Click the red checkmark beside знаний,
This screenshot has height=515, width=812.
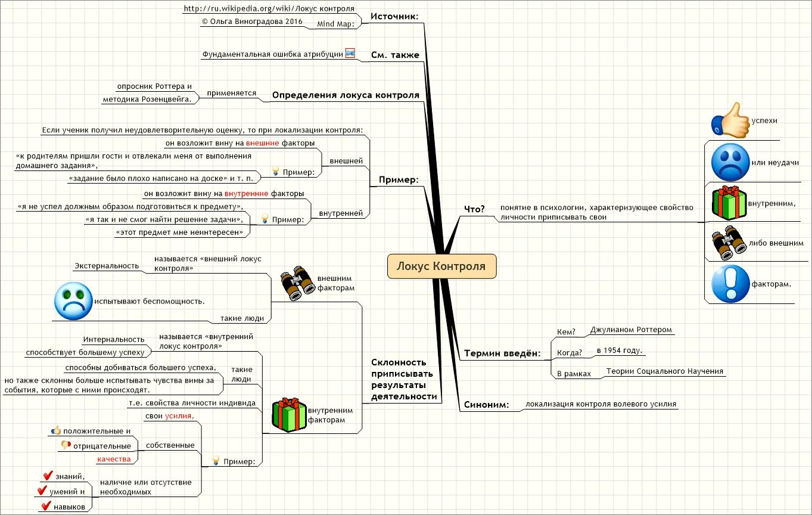click(48, 476)
